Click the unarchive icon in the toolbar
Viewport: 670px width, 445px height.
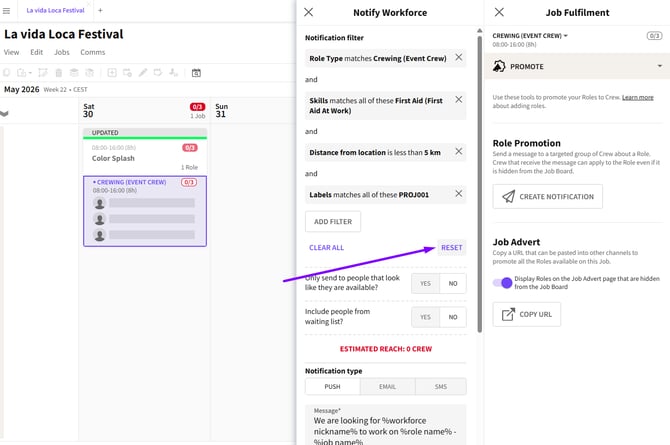(89, 73)
